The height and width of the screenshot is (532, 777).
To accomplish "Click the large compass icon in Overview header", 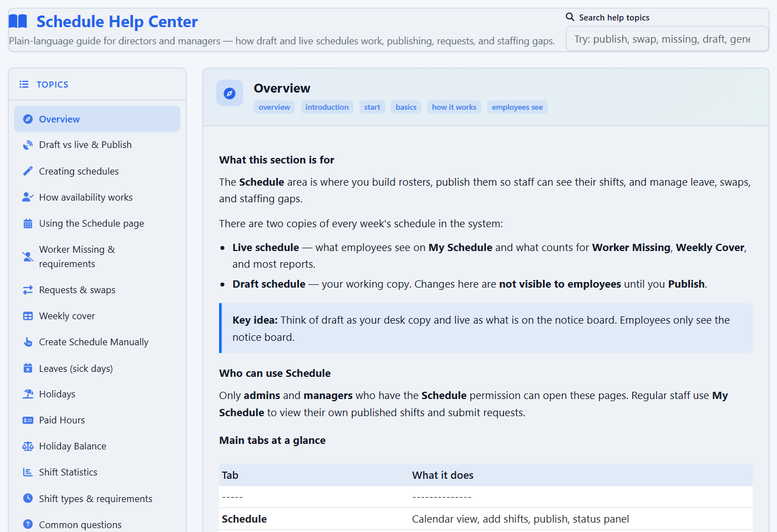I will (230, 93).
